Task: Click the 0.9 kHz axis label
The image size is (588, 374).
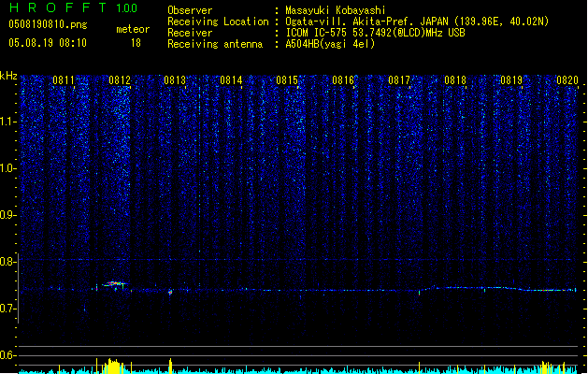Action: point(8,215)
